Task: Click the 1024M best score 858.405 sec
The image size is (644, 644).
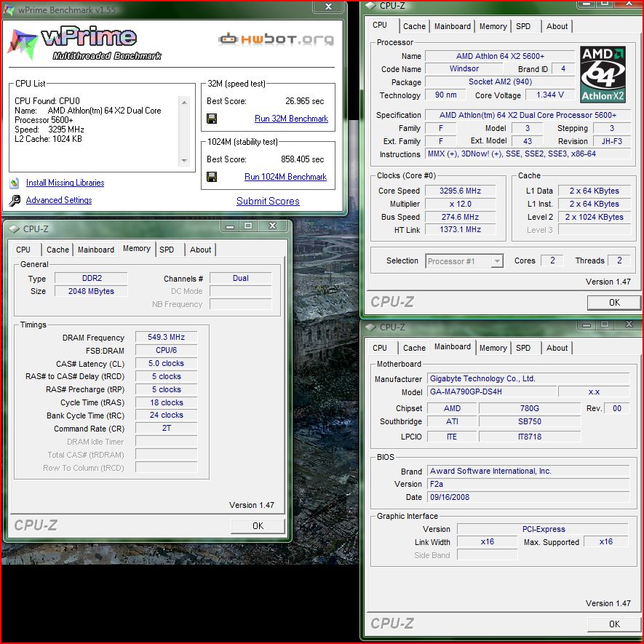Action: click(x=302, y=159)
